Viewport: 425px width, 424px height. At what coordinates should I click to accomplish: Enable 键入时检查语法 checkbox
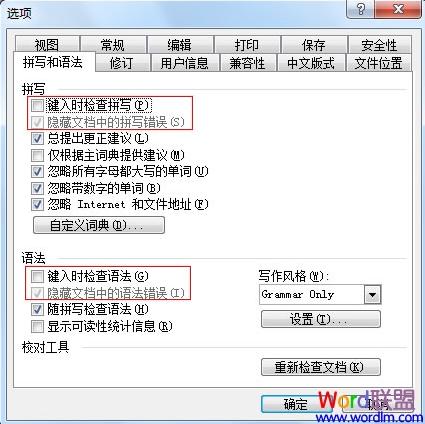(x=37, y=276)
